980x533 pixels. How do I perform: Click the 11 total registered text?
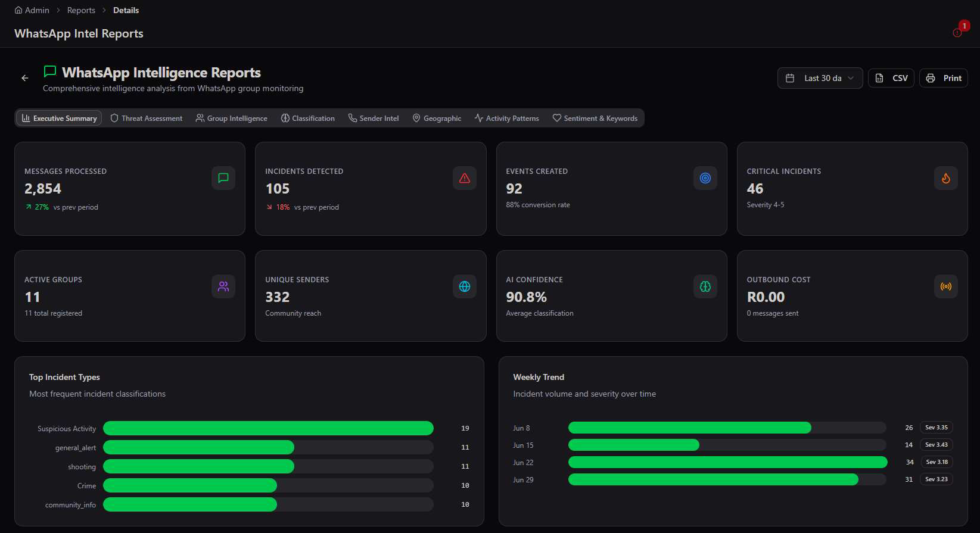(x=54, y=313)
